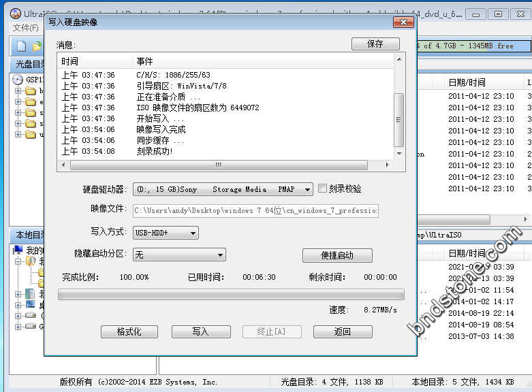Screen dimensions: 532x392
Task: Click the message log scroll up arrow
Action: coord(399,59)
